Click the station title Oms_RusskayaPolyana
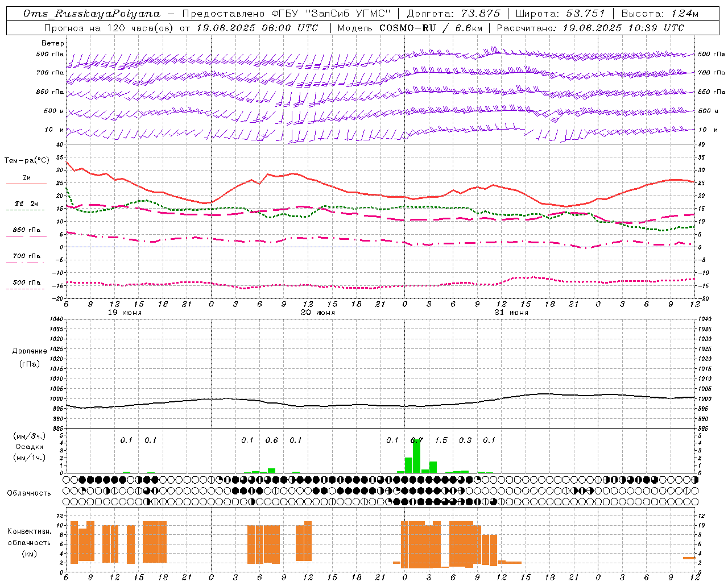The image size is (728, 582). pyautogui.click(x=92, y=14)
